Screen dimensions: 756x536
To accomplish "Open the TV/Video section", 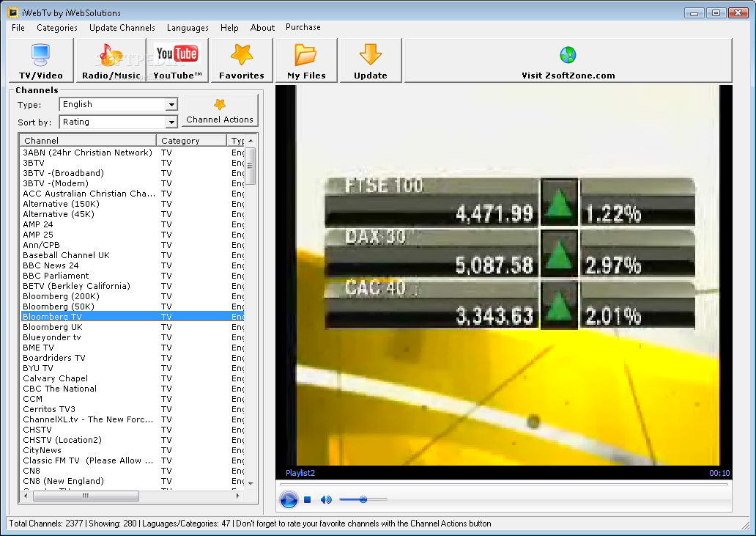I will point(42,60).
